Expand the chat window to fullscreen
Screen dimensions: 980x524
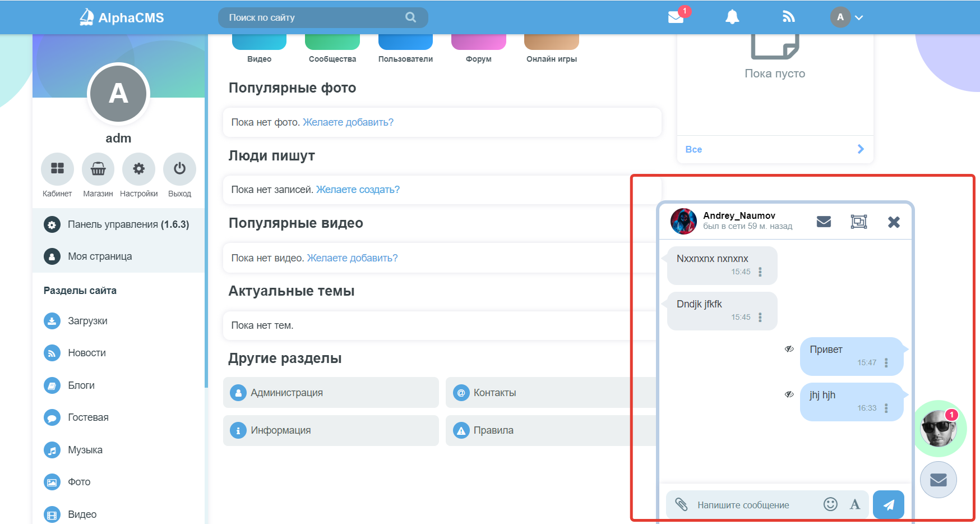[x=859, y=222]
